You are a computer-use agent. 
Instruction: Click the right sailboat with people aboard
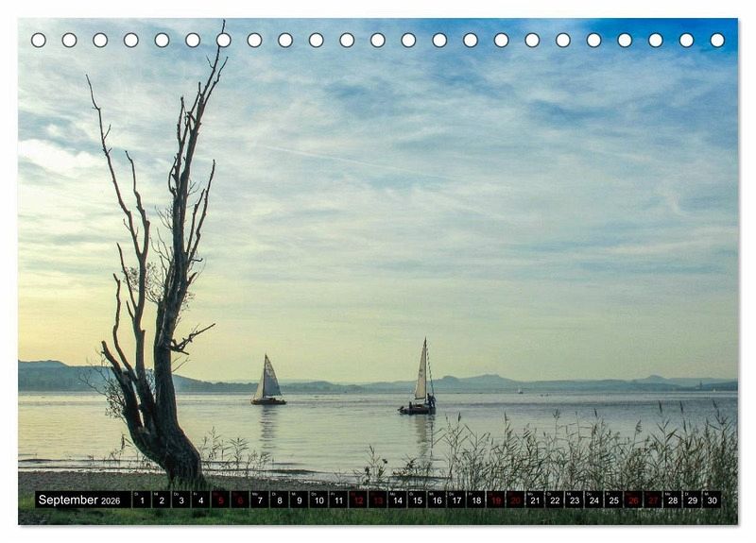419,382
